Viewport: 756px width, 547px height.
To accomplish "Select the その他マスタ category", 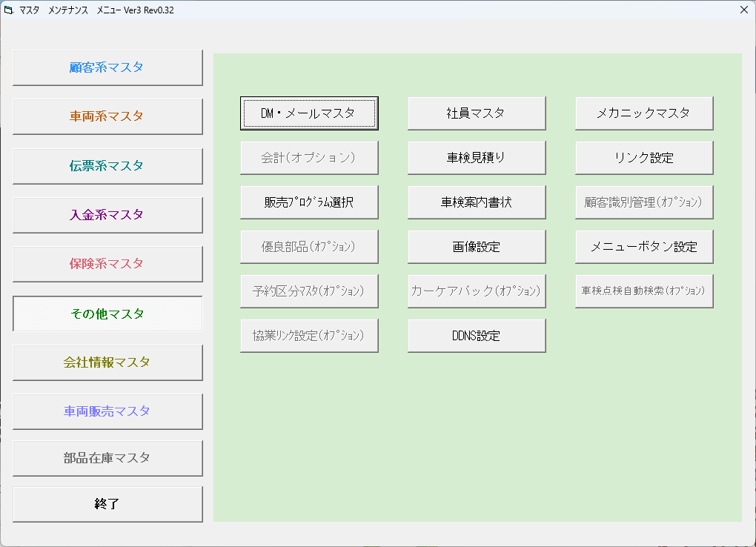I will pos(107,314).
